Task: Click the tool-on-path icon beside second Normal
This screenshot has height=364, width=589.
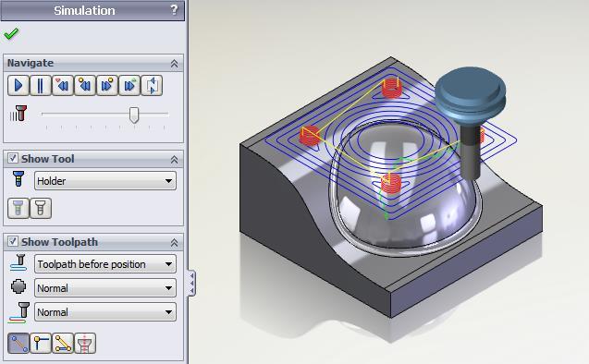Action: pyautogui.click(x=18, y=312)
